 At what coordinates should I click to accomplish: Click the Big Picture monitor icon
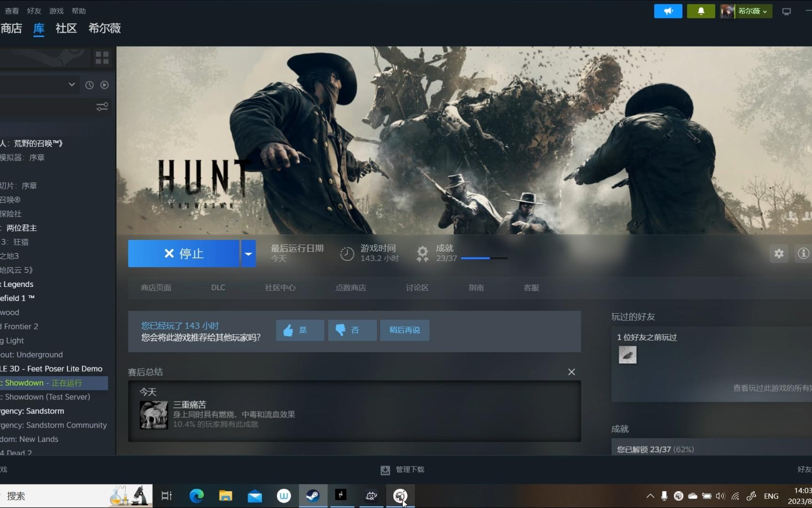[786, 11]
